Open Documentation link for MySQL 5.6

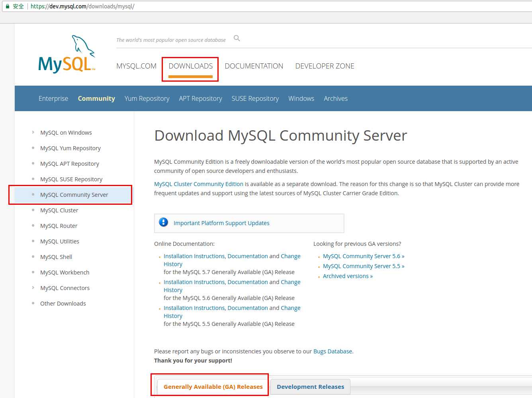pos(248,282)
